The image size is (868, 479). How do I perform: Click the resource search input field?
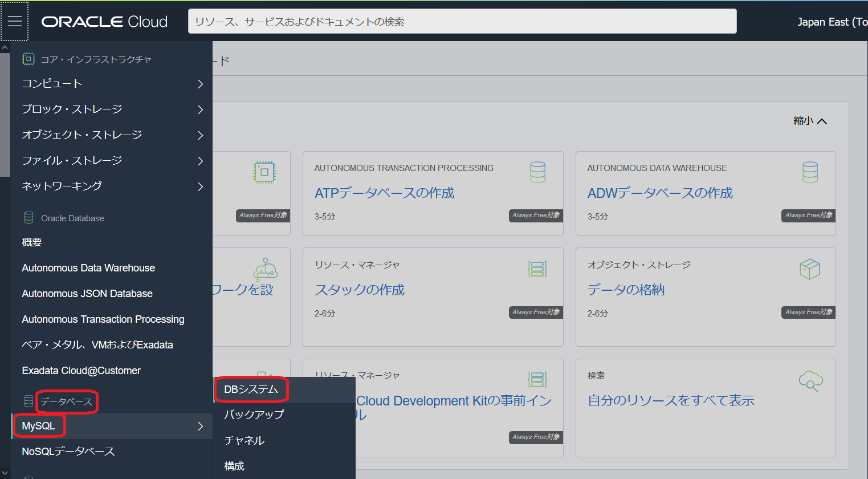click(x=462, y=22)
